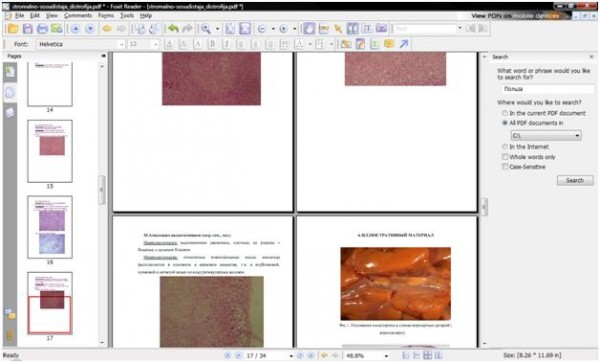Click the comments panel icon near sidebar bottom
The height and width of the screenshot is (363, 600).
tap(10, 314)
